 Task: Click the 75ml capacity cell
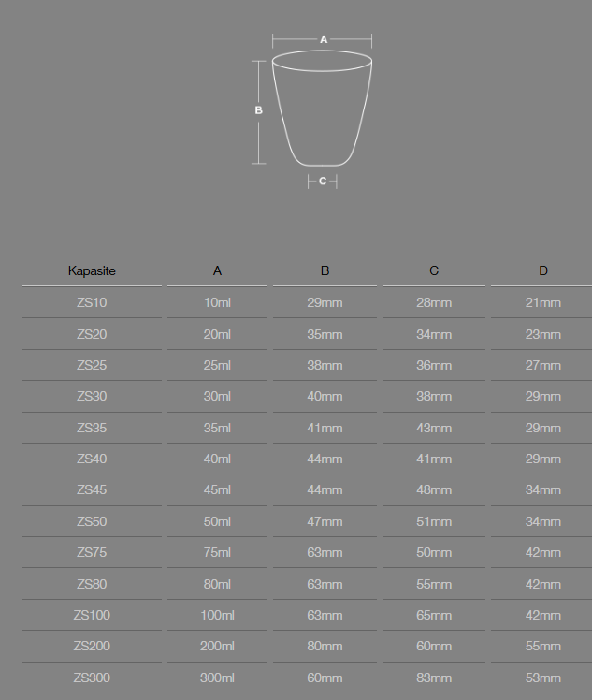(x=217, y=553)
